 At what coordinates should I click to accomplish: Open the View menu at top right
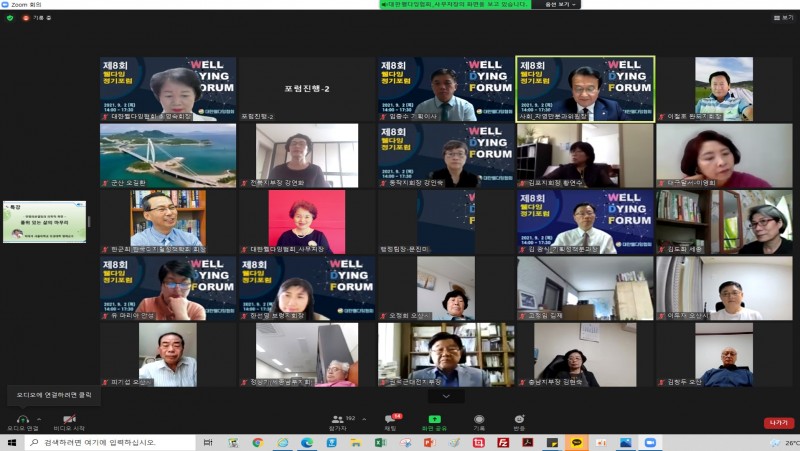pyautogui.click(x=783, y=18)
